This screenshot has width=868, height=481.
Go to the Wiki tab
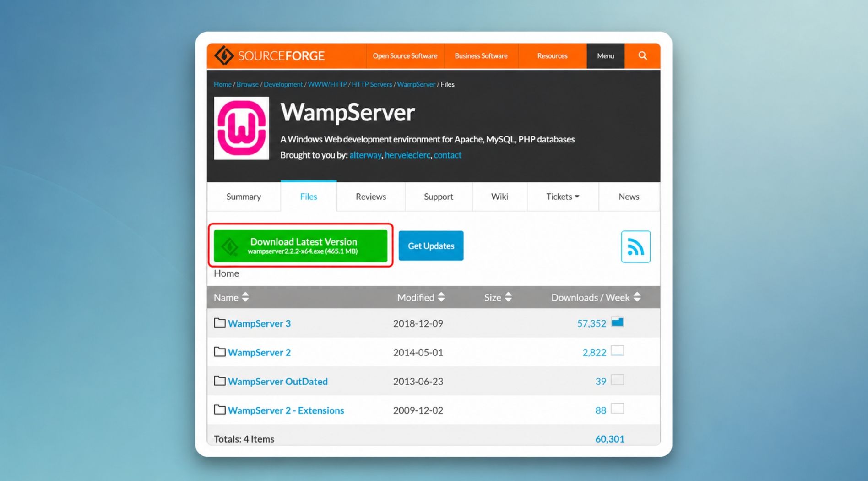click(499, 197)
